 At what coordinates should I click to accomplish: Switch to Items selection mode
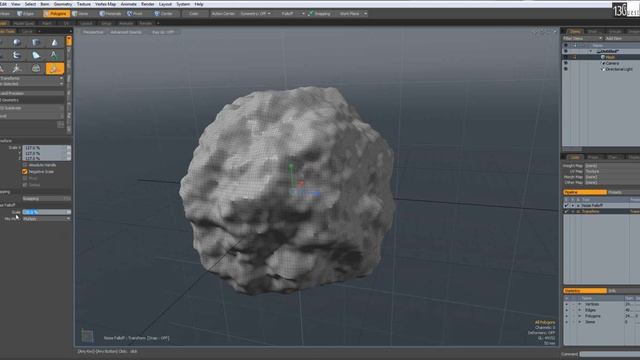[81, 13]
